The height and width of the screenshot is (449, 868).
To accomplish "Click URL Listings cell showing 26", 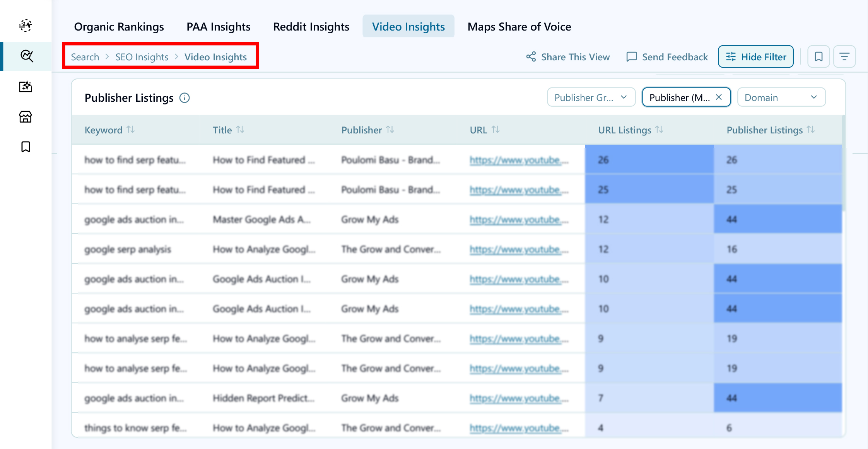I will (x=649, y=160).
